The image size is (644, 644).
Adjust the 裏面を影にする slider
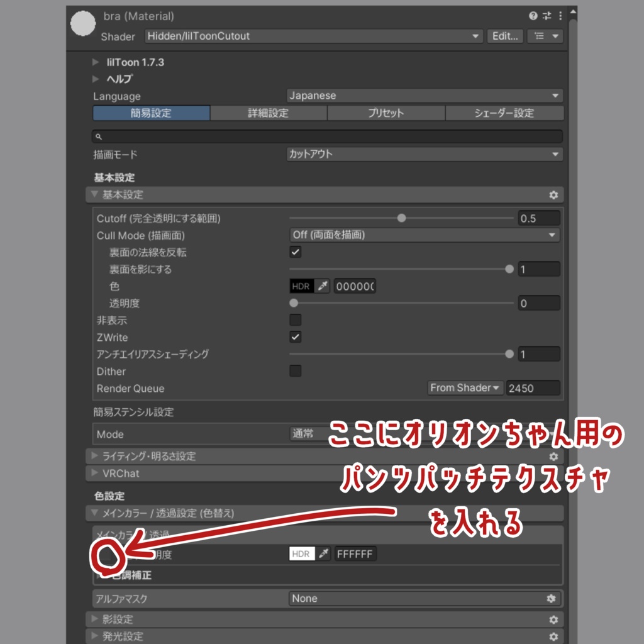point(401,269)
